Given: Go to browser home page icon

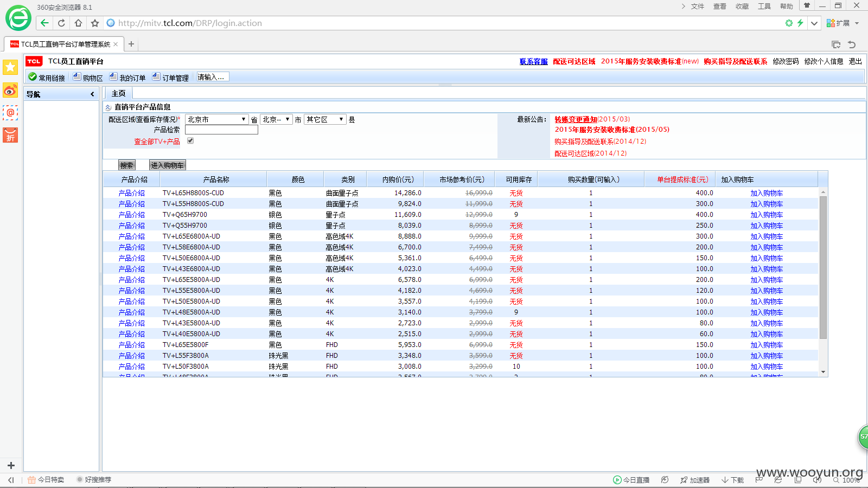Looking at the screenshot, I should coord(78,23).
